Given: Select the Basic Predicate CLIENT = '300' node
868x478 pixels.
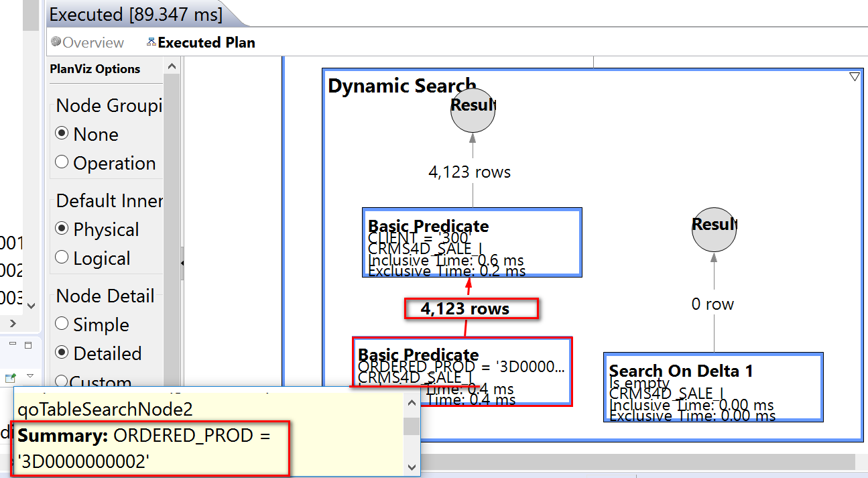Looking at the screenshot, I should click(472, 242).
